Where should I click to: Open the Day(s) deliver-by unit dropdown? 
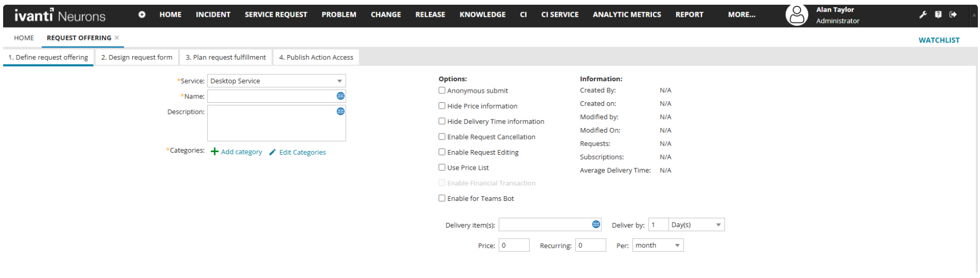718,225
